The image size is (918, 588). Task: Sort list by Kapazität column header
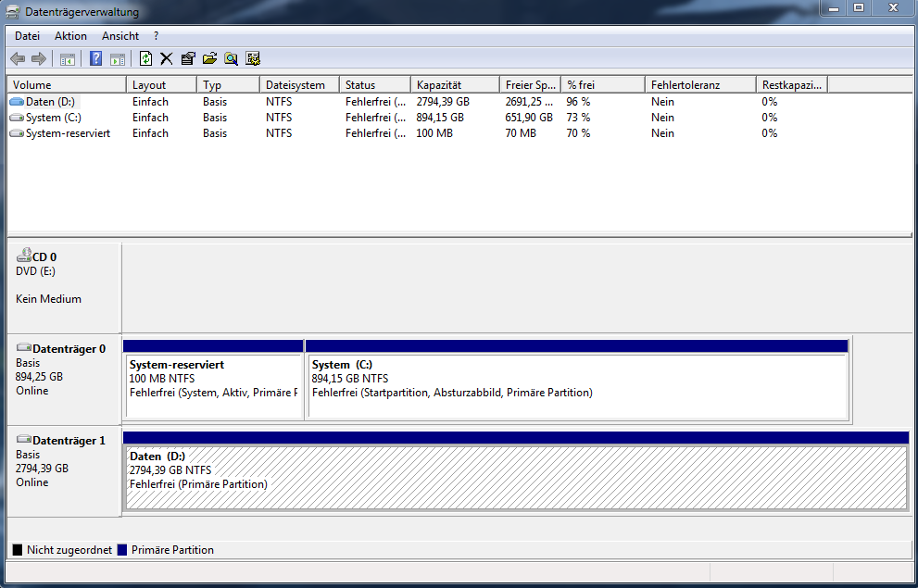tap(455, 85)
